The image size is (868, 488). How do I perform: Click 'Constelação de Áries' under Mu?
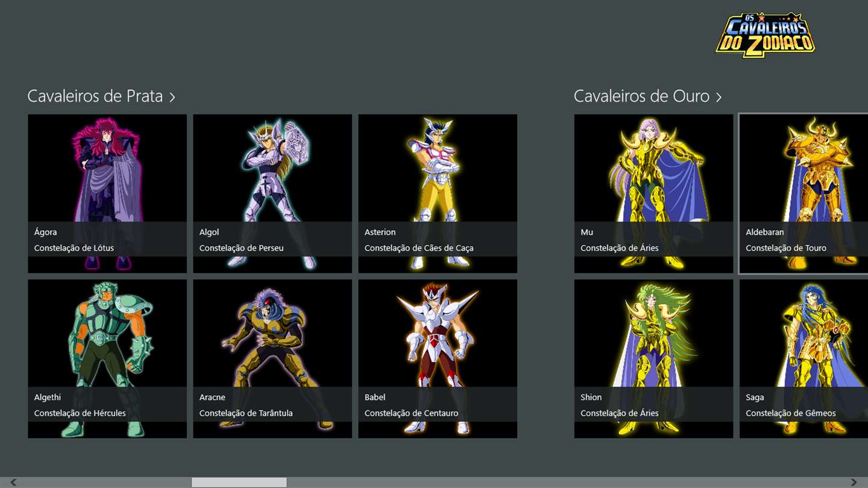620,248
